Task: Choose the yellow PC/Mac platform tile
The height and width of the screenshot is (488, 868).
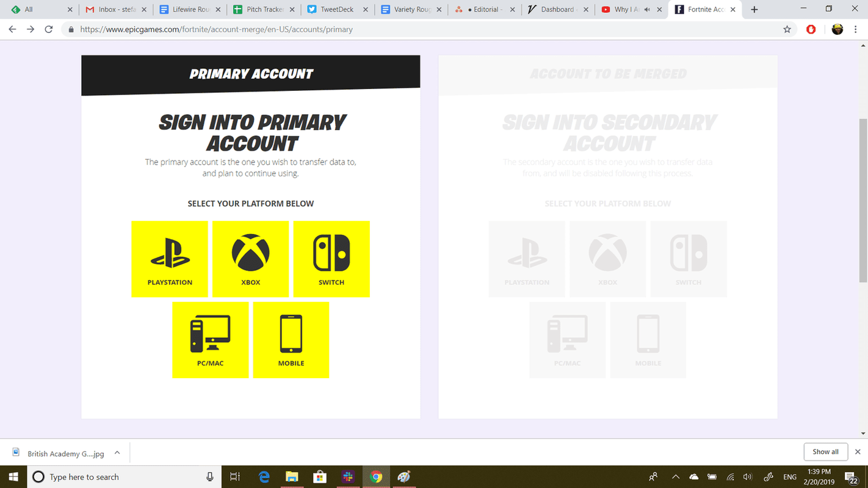Action: (x=210, y=340)
